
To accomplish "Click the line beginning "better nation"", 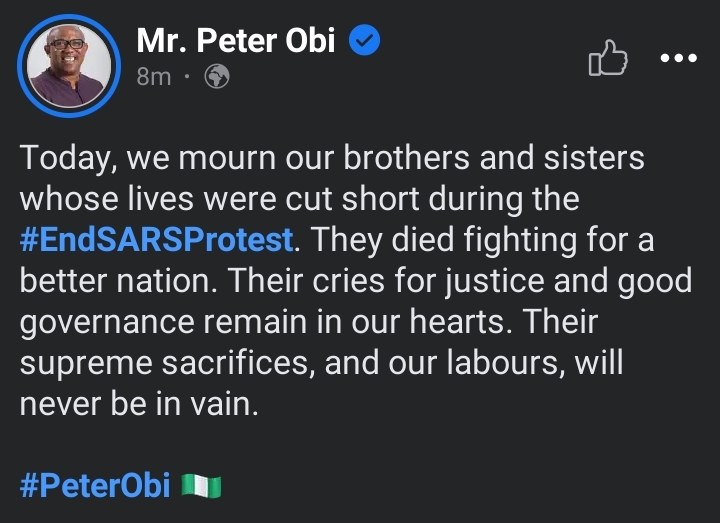I will pos(356,280).
